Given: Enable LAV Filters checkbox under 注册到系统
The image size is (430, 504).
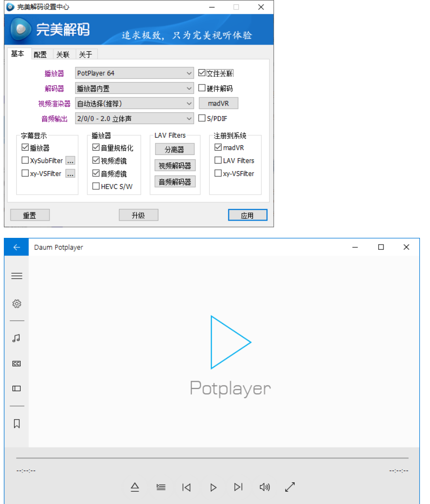Looking at the screenshot, I should pos(218,160).
